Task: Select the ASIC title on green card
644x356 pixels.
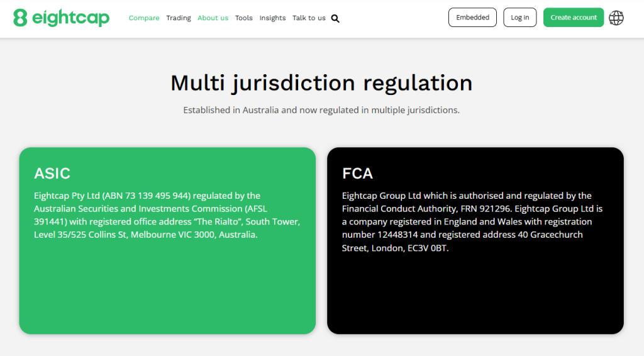Action: (x=52, y=174)
